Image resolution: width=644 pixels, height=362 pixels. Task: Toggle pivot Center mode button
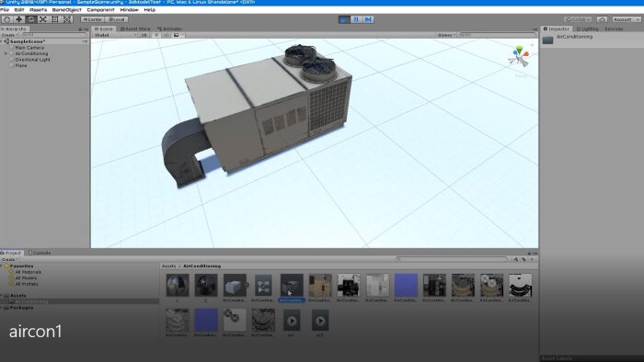92,19
